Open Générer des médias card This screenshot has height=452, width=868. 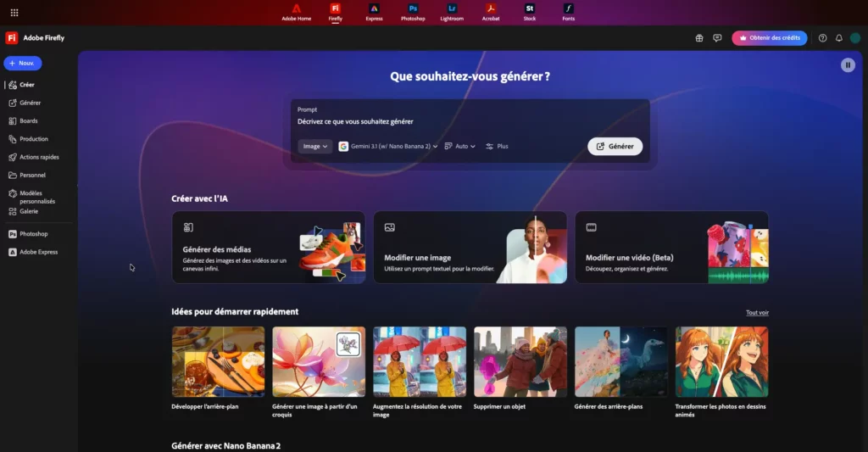(269, 247)
